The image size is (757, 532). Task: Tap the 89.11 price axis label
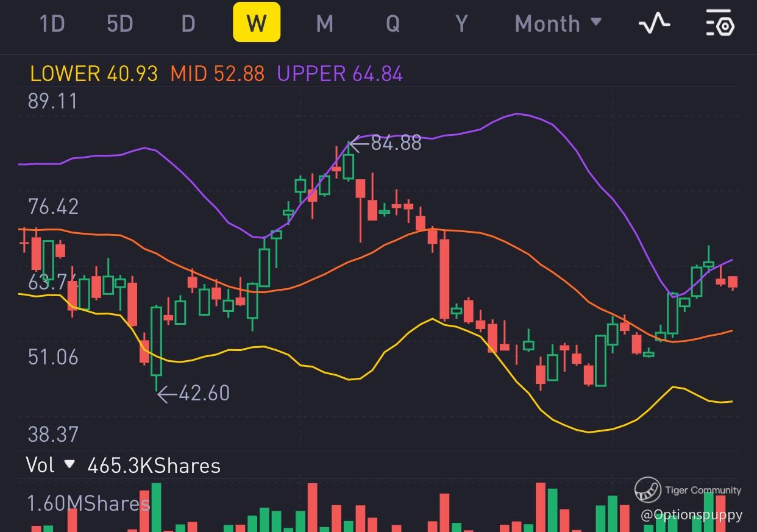pyautogui.click(x=53, y=101)
